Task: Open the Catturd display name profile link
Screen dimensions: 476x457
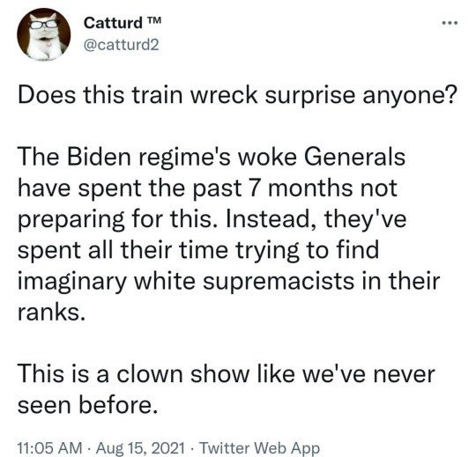Action: pyautogui.click(x=113, y=23)
